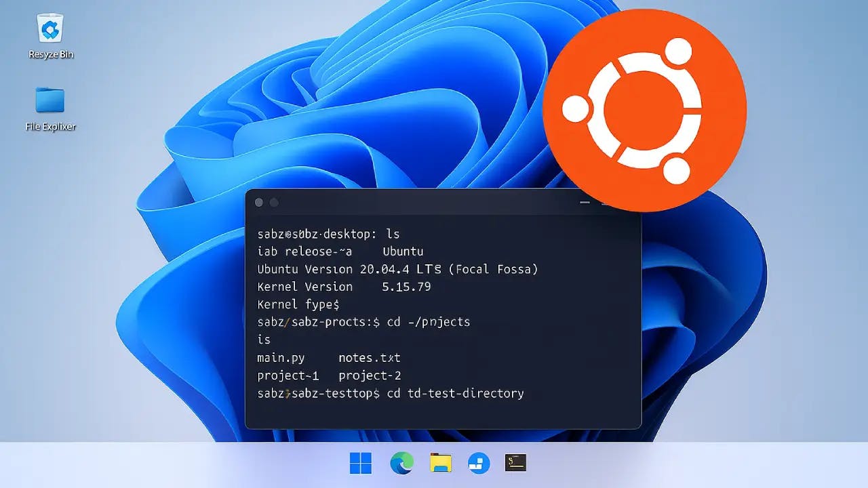Open the yellow File Explorer taskbar icon
Image resolution: width=868 pixels, height=488 pixels.
(x=441, y=463)
